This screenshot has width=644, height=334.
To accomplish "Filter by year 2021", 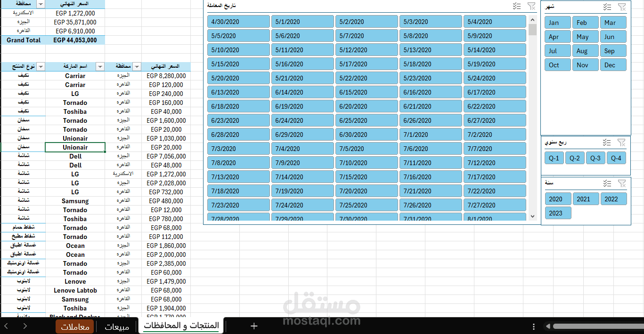I will pyautogui.click(x=586, y=199).
